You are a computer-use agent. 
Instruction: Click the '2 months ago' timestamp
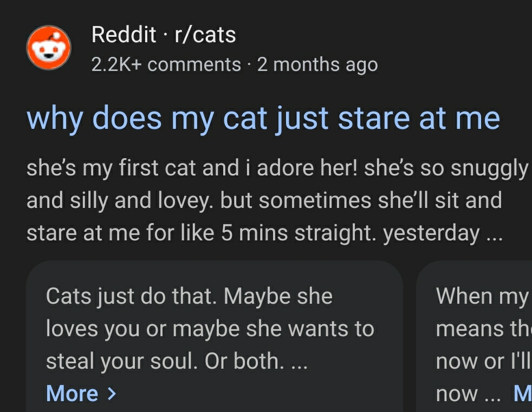pos(317,64)
